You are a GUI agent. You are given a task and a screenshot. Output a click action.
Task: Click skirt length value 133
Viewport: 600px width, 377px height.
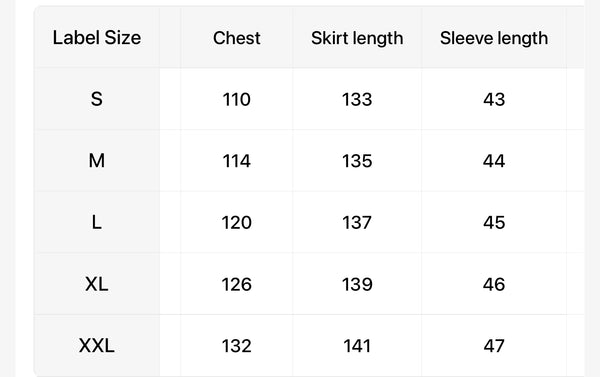click(x=357, y=100)
